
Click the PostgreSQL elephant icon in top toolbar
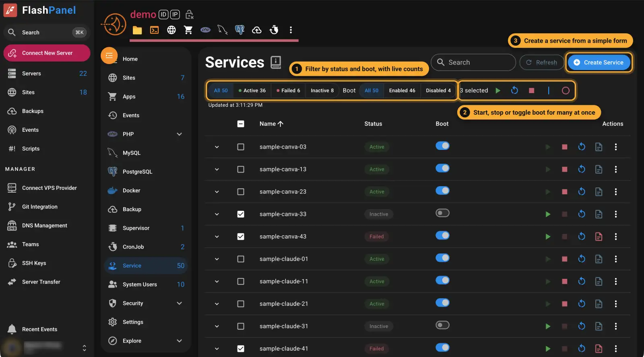coord(239,30)
